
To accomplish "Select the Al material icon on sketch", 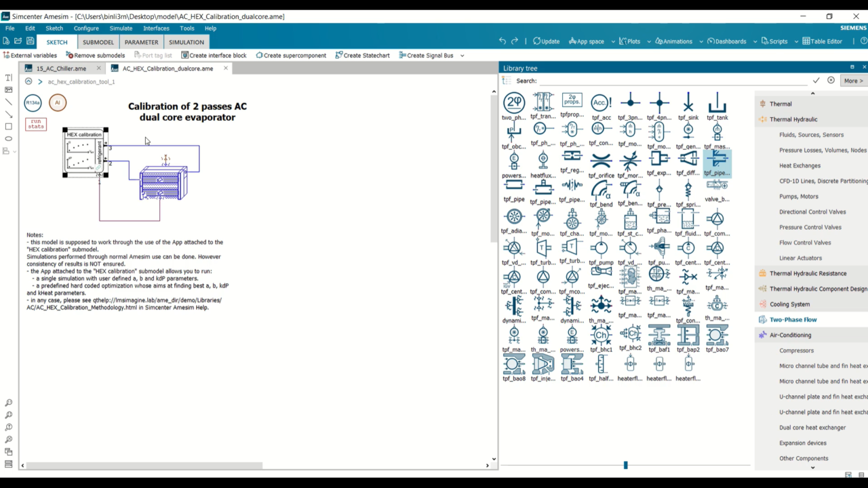I will pos(58,103).
